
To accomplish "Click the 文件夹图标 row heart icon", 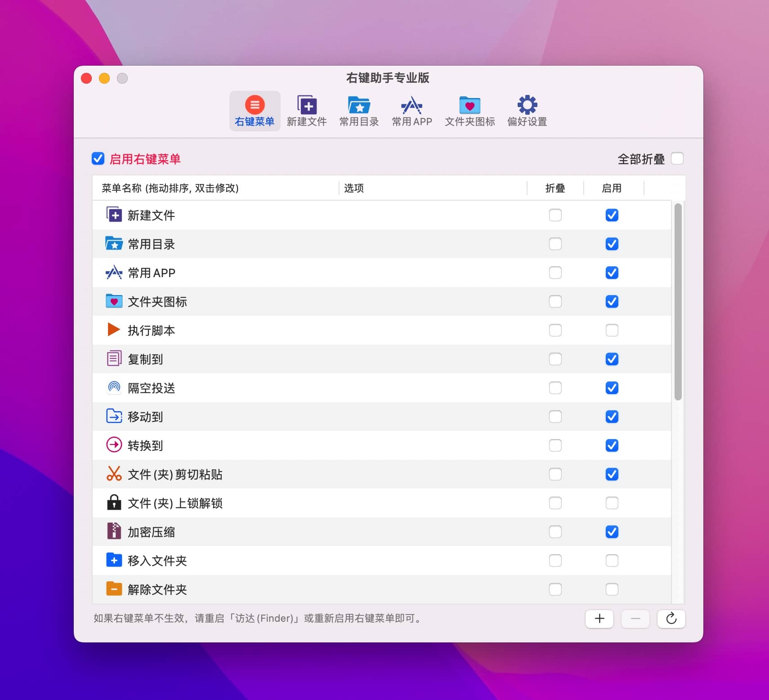I will click(x=114, y=301).
